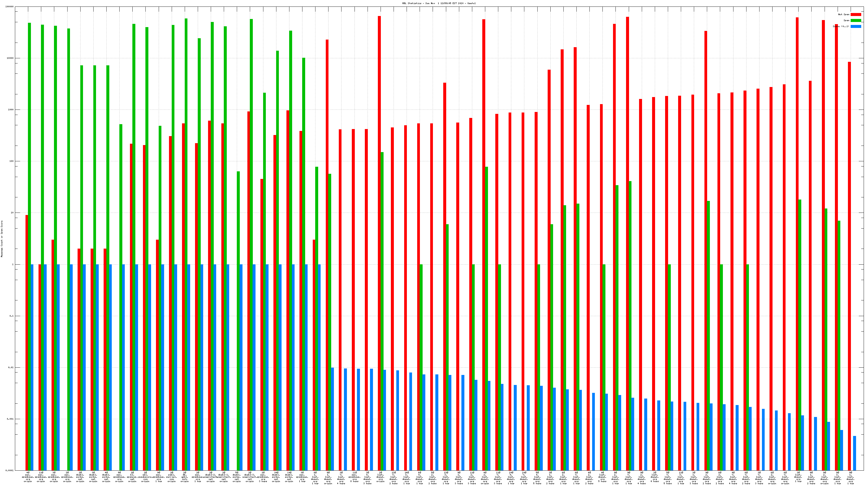
Task: Click the psbl.surriel.com origin label
Action: (x=171, y=477)
